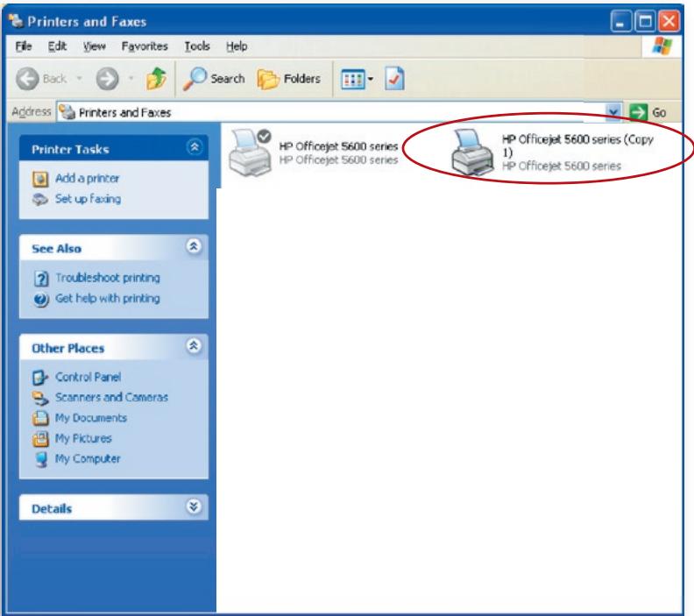This screenshot has height=616, width=694.
Task: Click the My Computer icon
Action: 41,459
